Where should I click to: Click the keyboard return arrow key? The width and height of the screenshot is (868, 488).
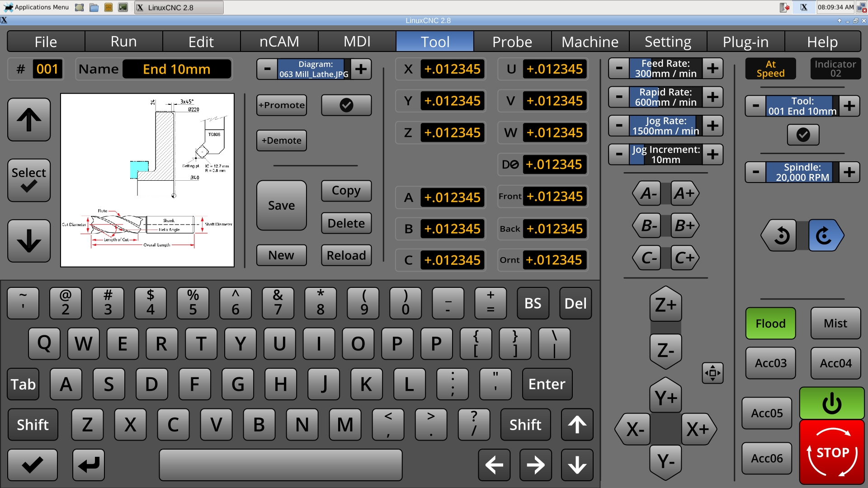[x=89, y=465]
